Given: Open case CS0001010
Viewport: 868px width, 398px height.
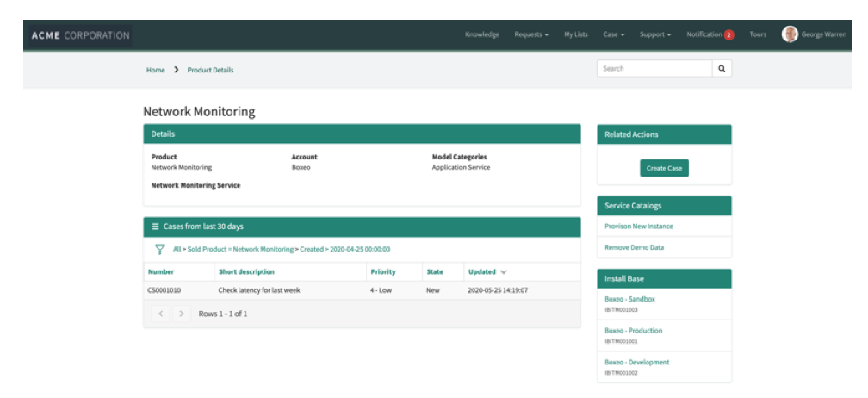Looking at the screenshot, I should (x=164, y=290).
